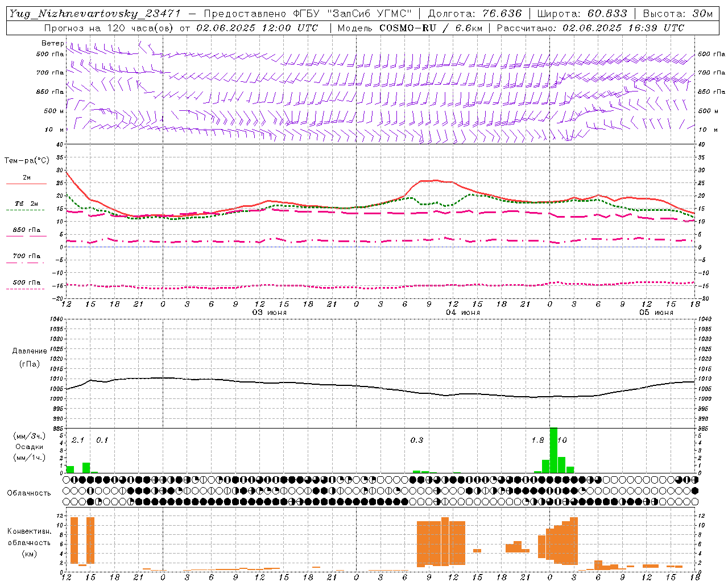Click the '700 гПа' temperature legend entry
The height and width of the screenshot is (582, 728).
click(x=27, y=256)
